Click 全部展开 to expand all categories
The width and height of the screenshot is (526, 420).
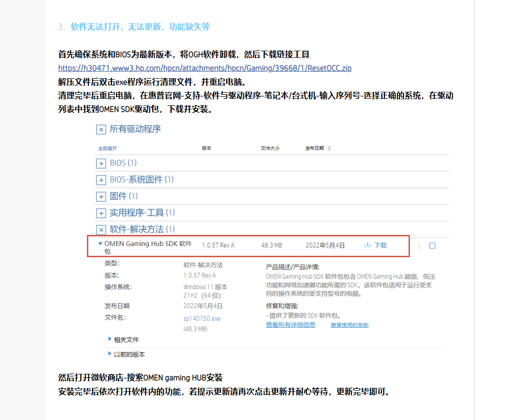pyautogui.click(x=107, y=149)
